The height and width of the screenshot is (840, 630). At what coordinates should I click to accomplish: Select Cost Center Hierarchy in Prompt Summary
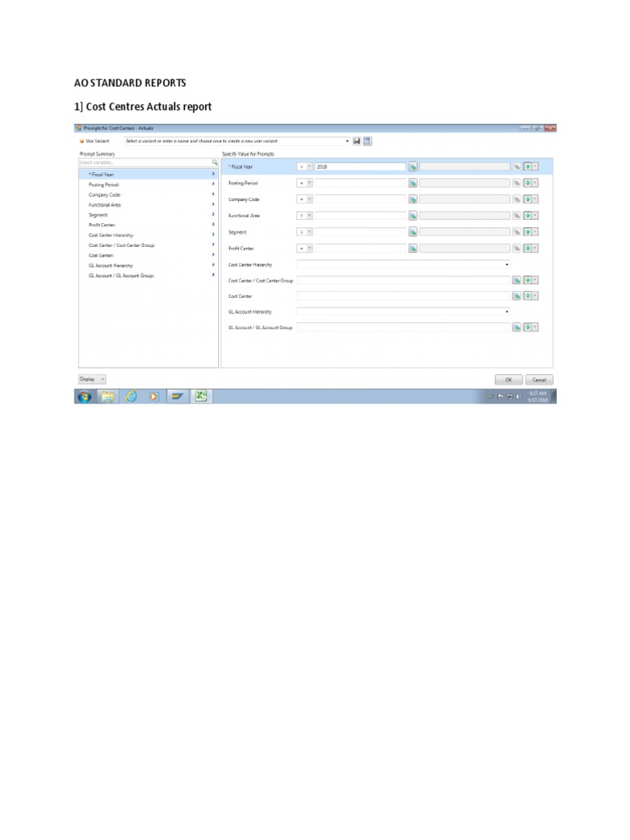(148, 235)
